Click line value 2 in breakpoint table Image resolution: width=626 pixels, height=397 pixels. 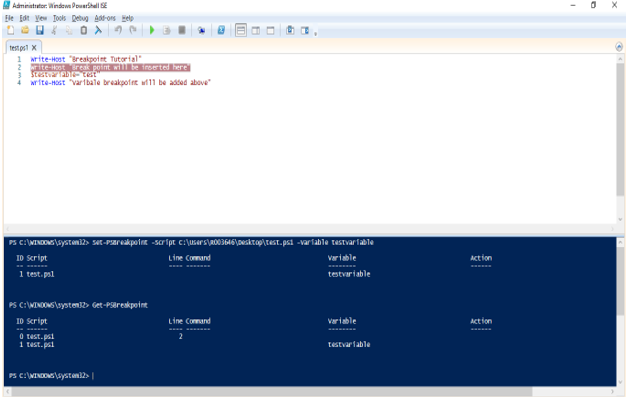pos(180,337)
